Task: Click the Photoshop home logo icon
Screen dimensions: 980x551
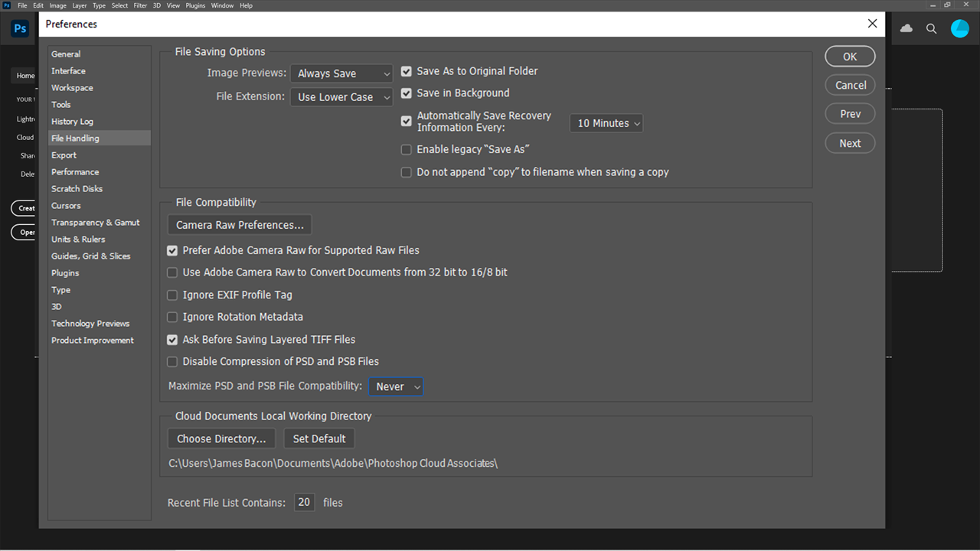Action: 20,29
